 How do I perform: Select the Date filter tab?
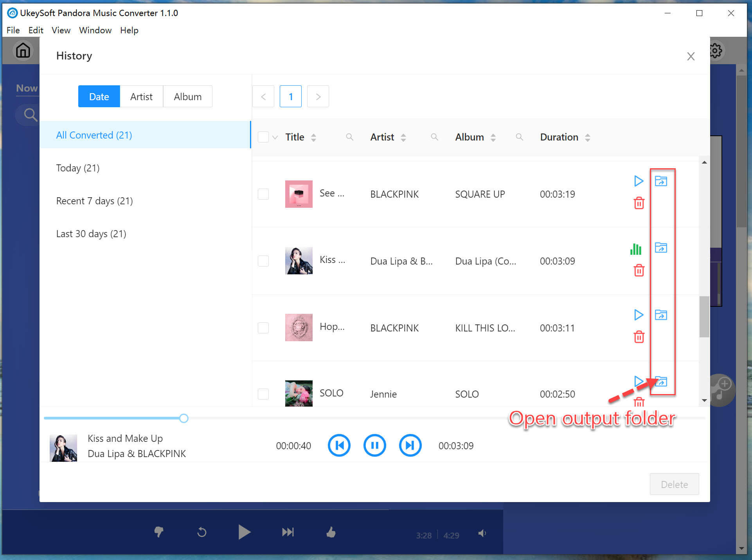click(99, 96)
